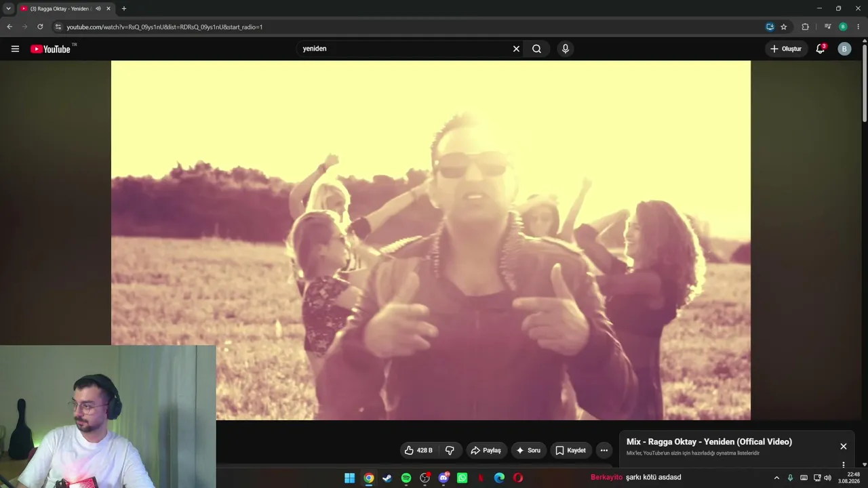Run the search with the magnifier button
The image size is (868, 488).
(x=536, y=49)
